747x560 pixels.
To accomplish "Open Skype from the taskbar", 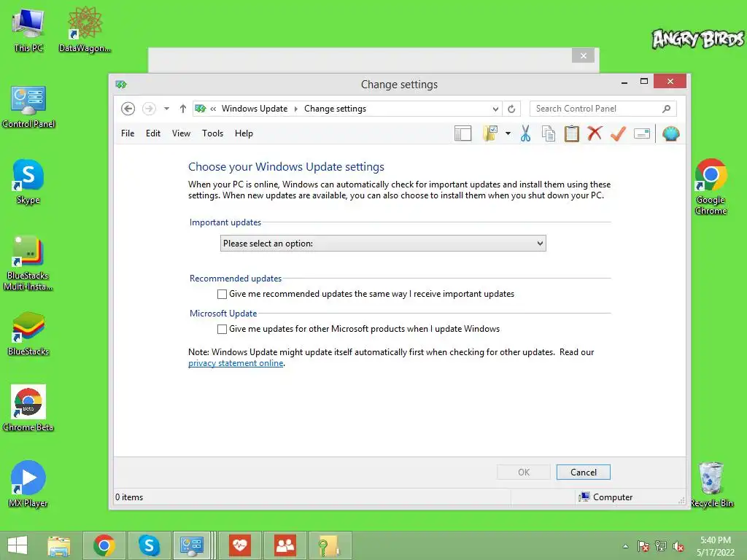I will (x=149, y=545).
